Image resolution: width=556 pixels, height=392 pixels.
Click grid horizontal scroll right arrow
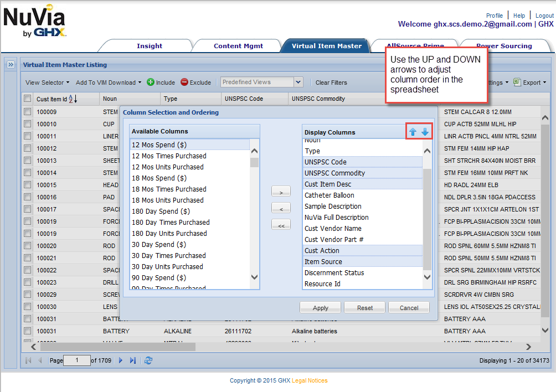pos(528,347)
